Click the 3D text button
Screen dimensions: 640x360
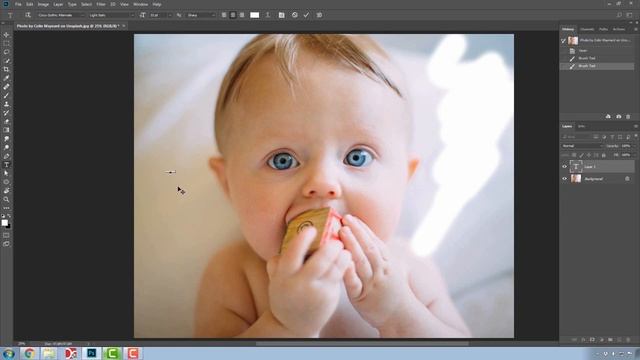point(320,15)
